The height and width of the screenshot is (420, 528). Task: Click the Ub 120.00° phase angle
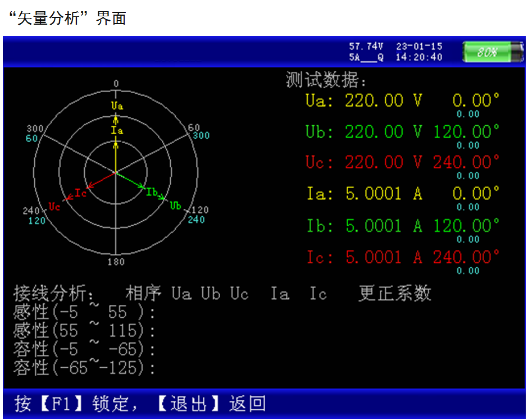466,132
